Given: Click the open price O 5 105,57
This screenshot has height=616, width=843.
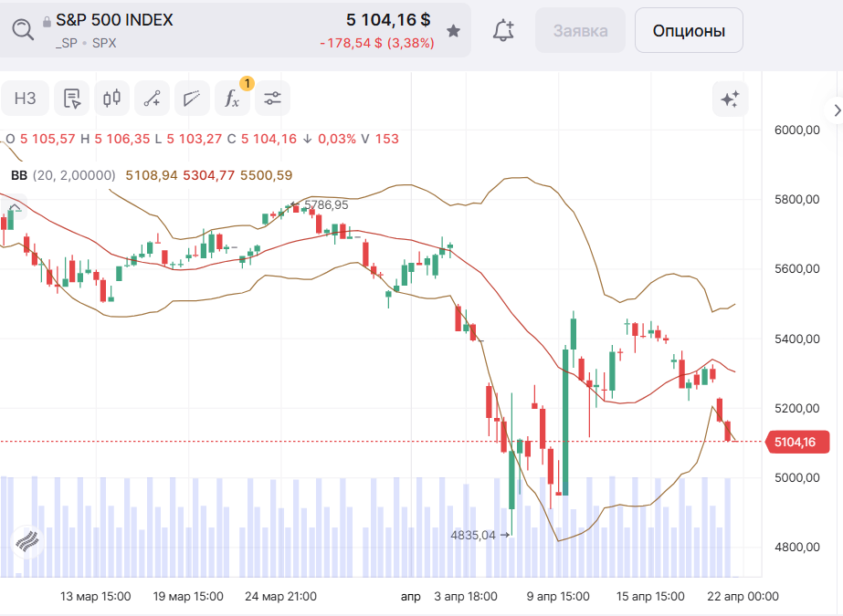Looking at the screenshot, I should pos(40,139).
